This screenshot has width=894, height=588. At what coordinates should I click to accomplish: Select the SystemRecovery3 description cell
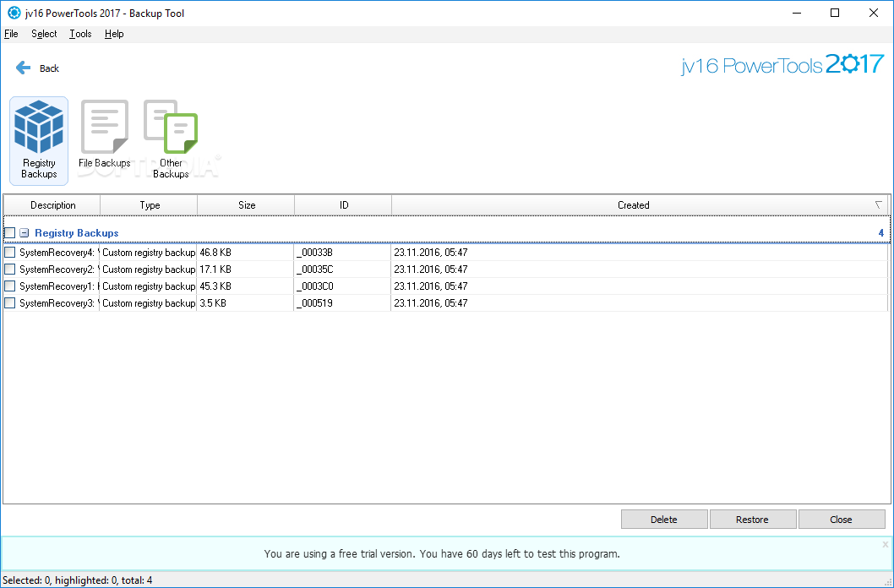pos(58,303)
